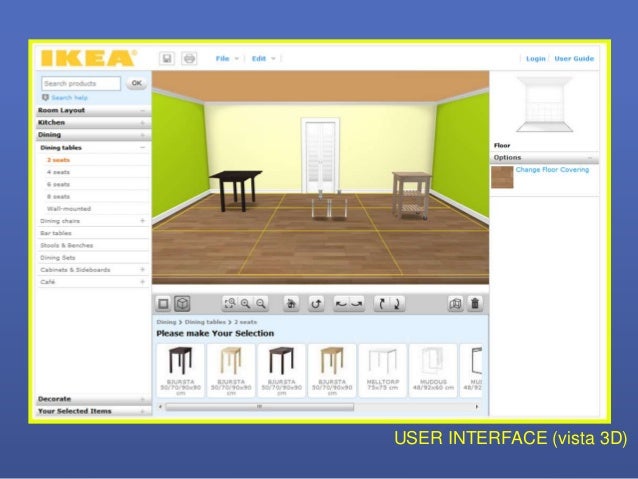Expand the Café subcategory

tap(142, 282)
